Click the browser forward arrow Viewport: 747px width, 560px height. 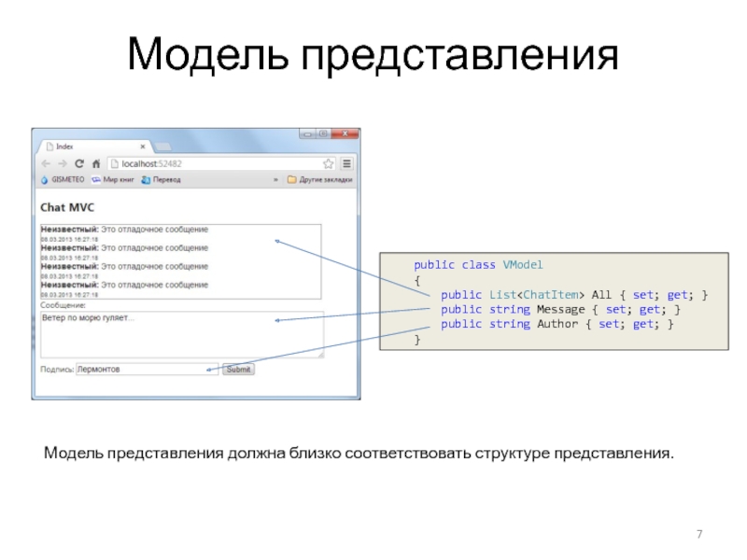click(62, 163)
